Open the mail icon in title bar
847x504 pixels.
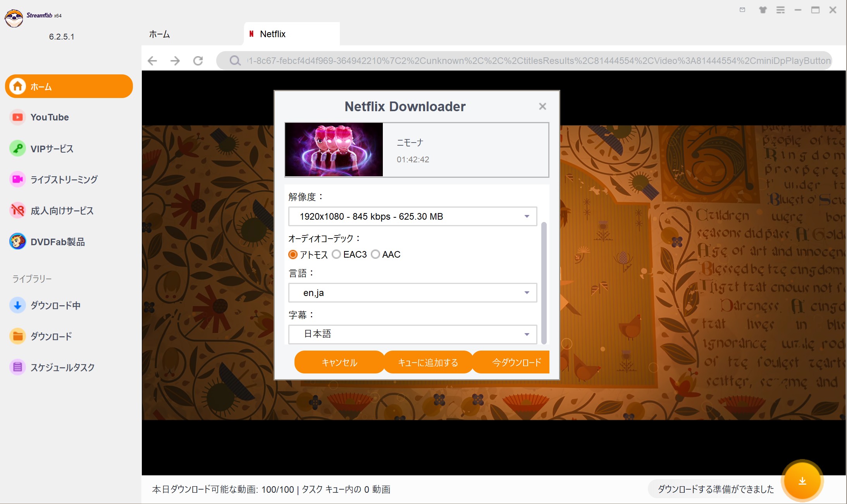click(x=742, y=10)
